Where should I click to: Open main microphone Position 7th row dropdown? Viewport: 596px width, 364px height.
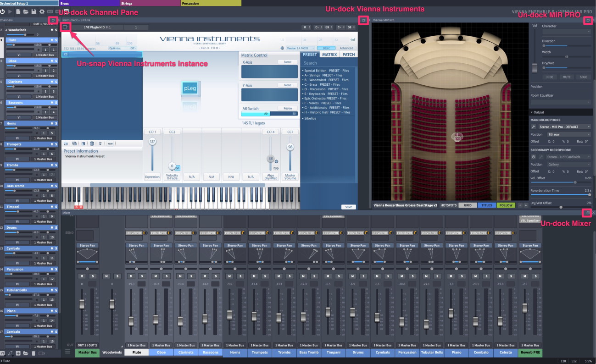(569, 134)
